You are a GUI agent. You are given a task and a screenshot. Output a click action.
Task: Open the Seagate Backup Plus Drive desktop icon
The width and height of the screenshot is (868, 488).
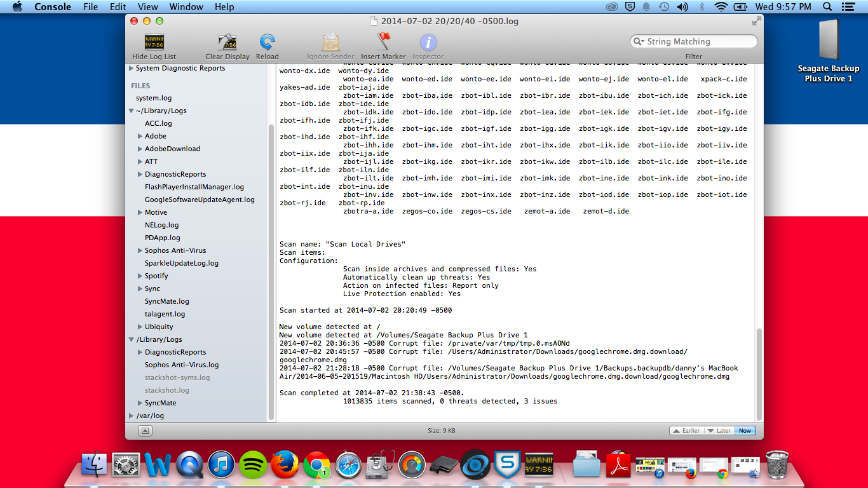[829, 41]
